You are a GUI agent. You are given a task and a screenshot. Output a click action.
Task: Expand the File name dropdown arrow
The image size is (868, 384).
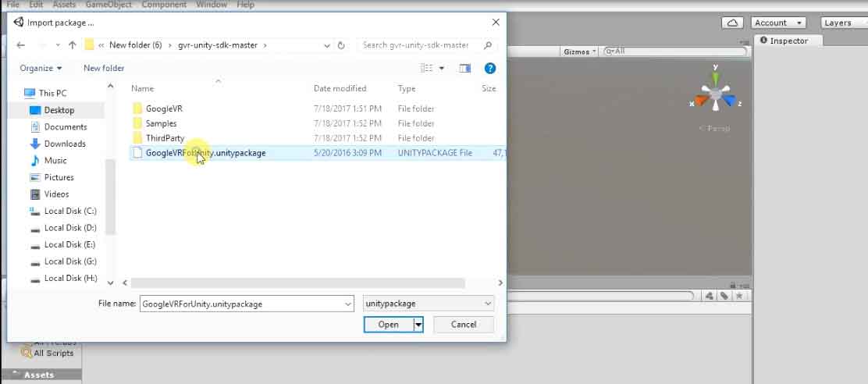click(x=348, y=304)
